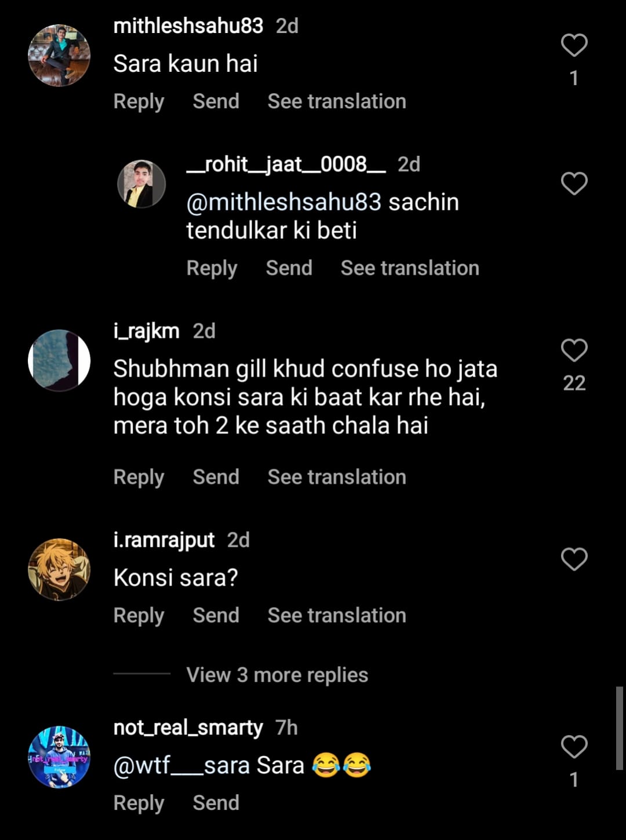Screen dimensions: 626x840
Task: Heart the not_real_smarty comment
Action: coord(574,747)
